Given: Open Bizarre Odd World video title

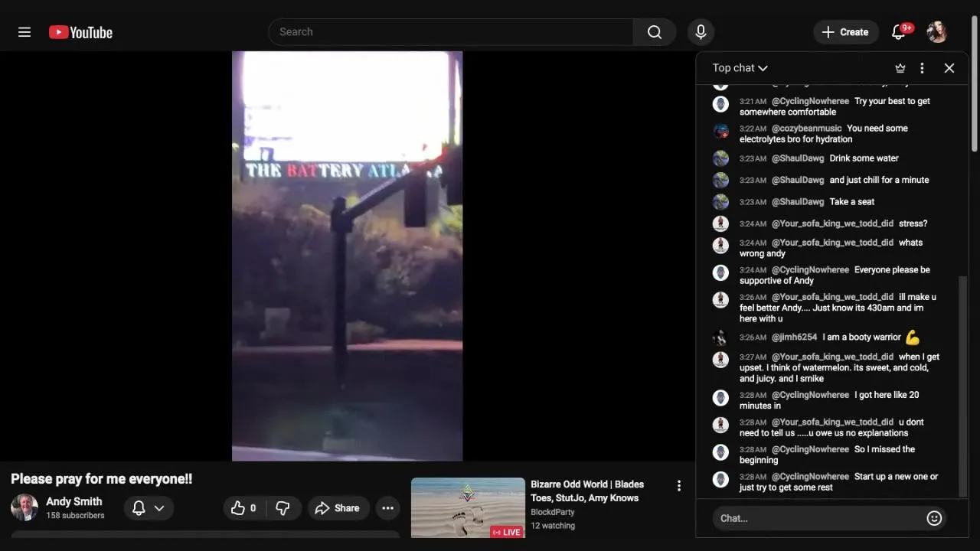Looking at the screenshot, I should [587, 491].
